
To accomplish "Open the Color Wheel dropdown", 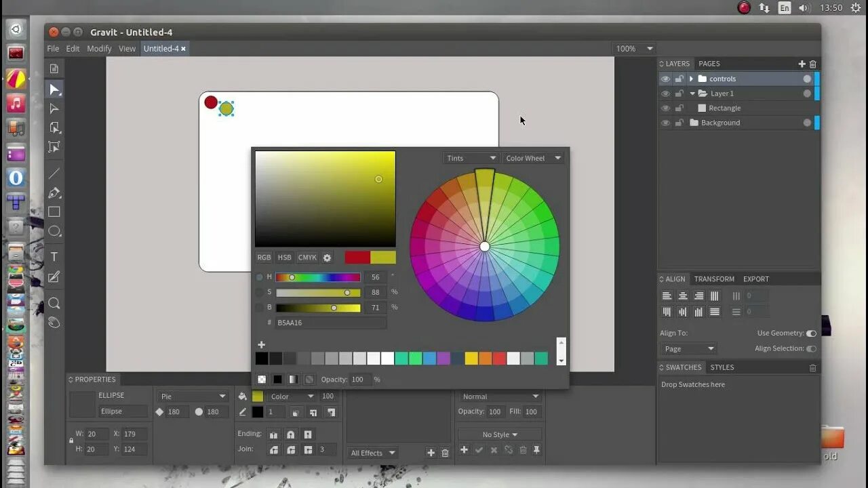I will click(x=533, y=158).
